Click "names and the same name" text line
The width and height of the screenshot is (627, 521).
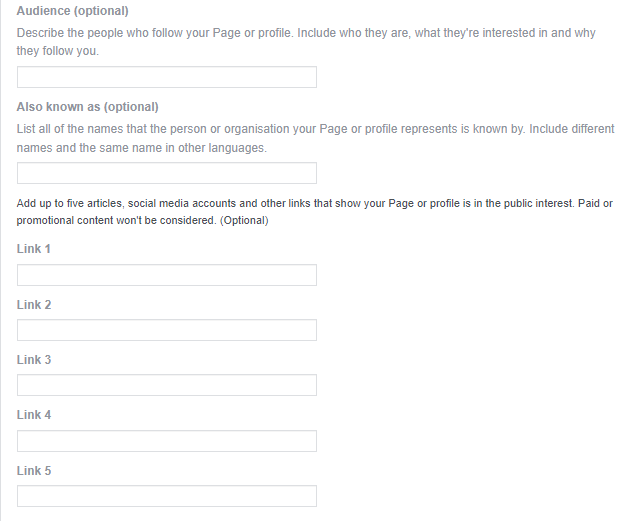tap(142, 147)
